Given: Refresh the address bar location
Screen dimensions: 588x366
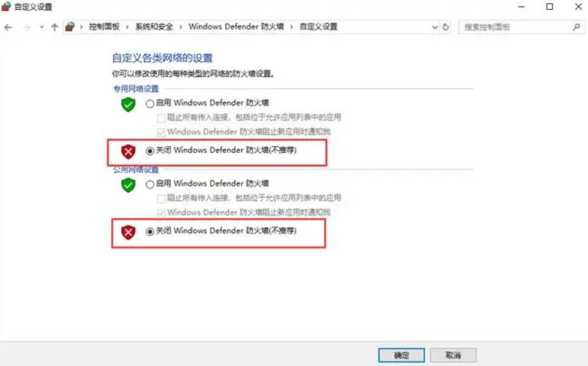Looking at the screenshot, I should [446, 27].
